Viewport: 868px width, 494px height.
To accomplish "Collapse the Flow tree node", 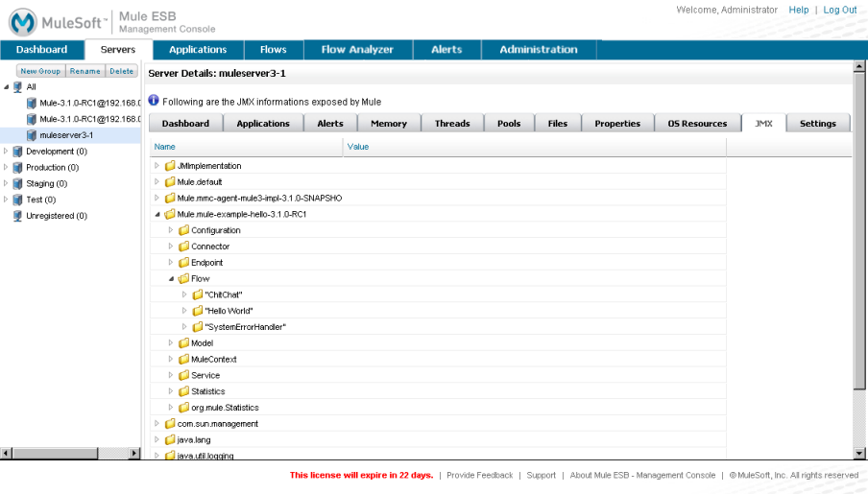I will click(171, 278).
